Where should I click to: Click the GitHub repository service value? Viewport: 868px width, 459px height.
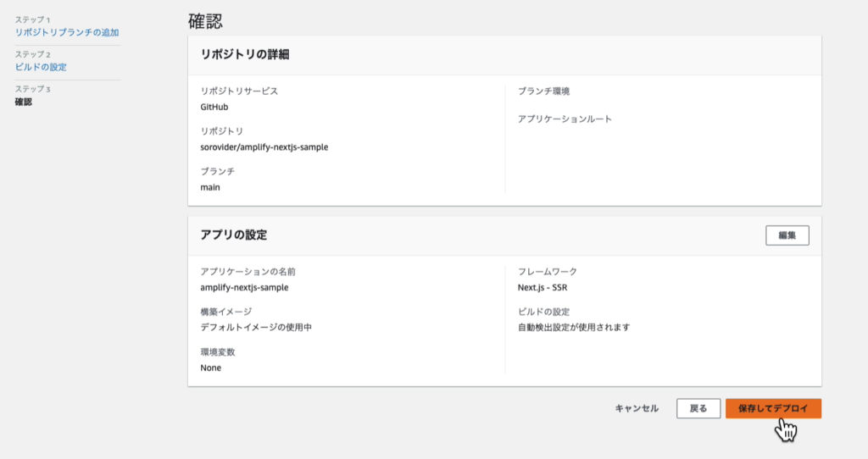(214, 107)
